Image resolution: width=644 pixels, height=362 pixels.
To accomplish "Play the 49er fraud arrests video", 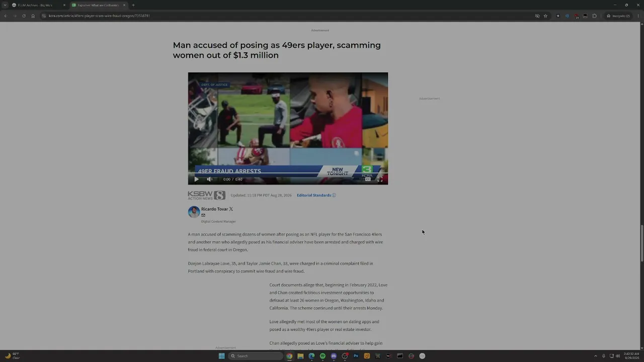I will 196,179.
